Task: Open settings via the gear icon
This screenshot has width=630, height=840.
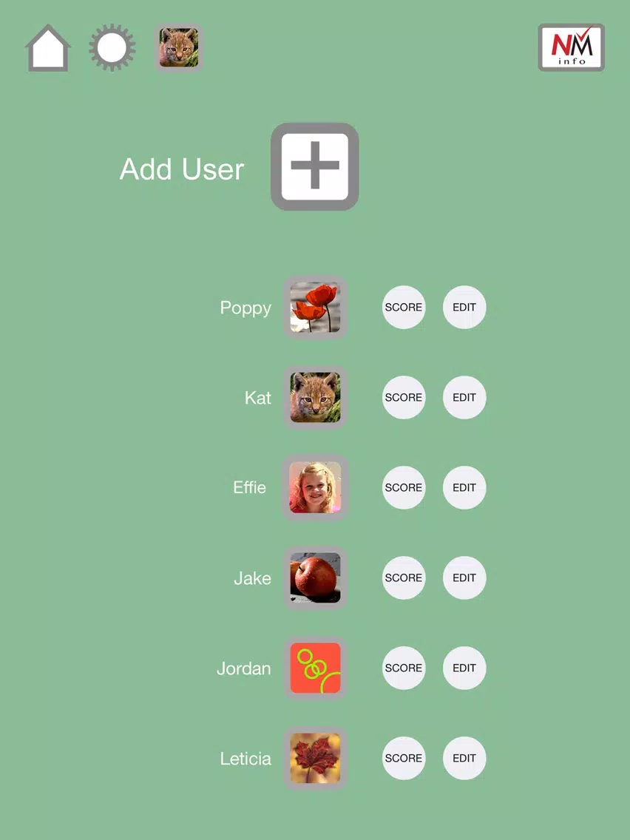Action: pos(112,47)
